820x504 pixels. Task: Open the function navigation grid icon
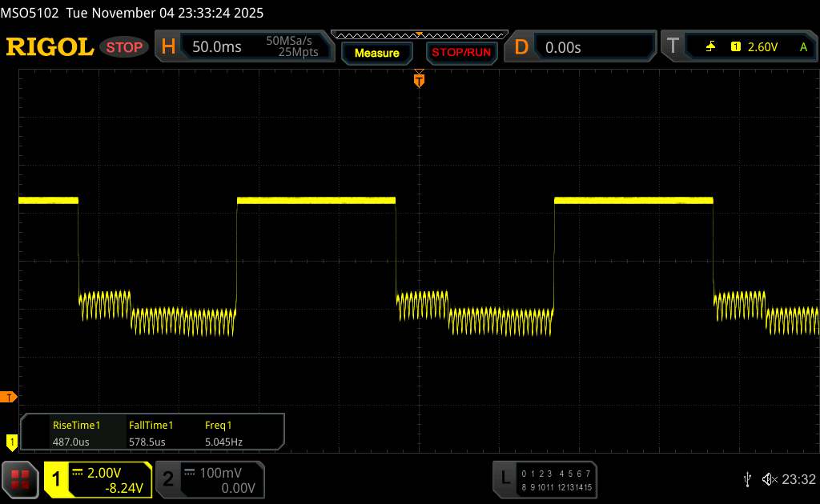pyautogui.click(x=21, y=478)
